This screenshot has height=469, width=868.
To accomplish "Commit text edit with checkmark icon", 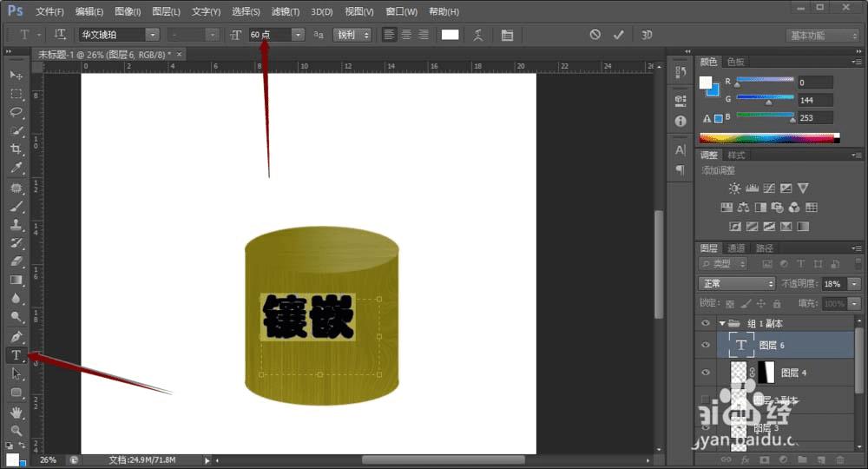I will pyautogui.click(x=618, y=35).
